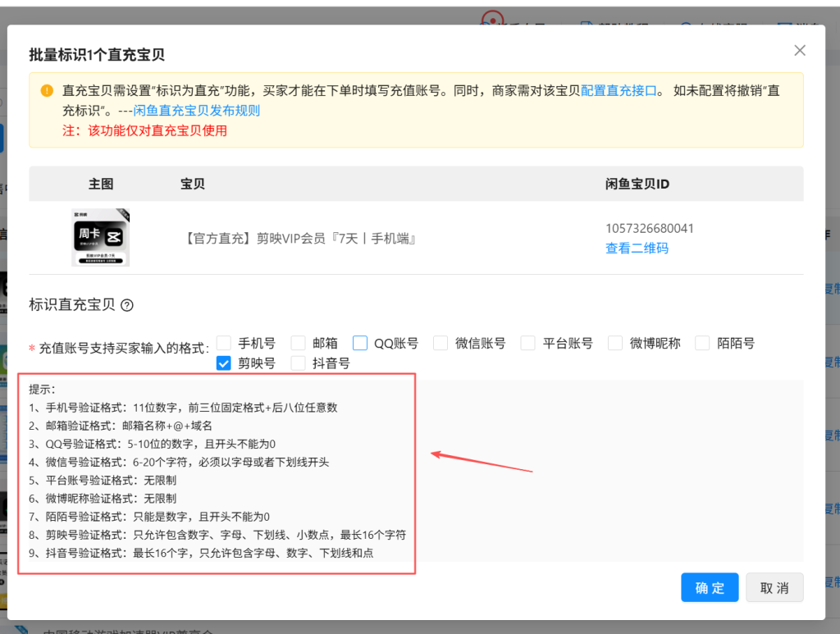Confirm with the 确定 button
840x634 pixels.
coord(710,587)
